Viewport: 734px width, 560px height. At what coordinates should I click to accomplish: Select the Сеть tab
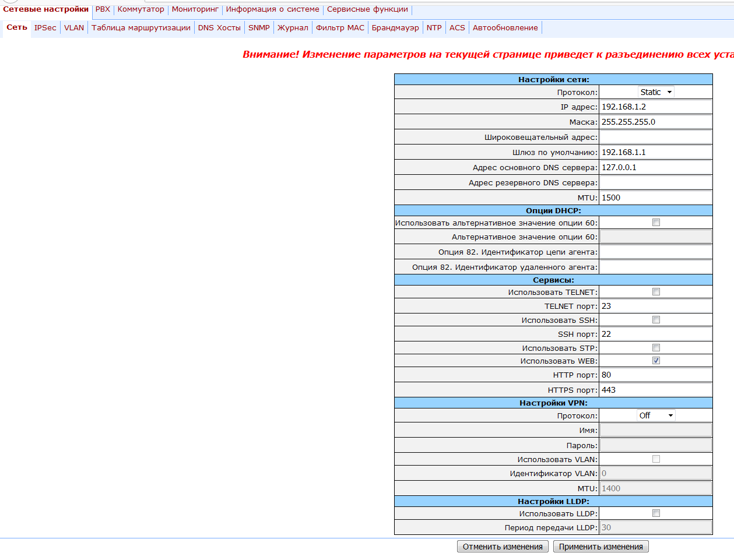(17, 27)
